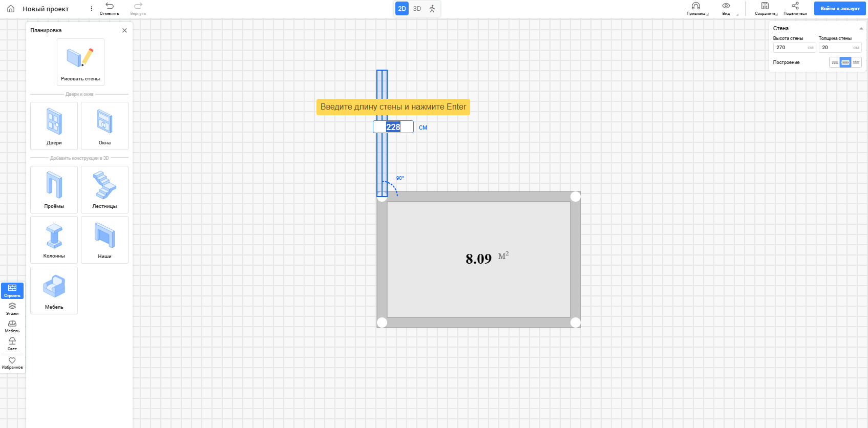
Task: Click the wall length input showing 228
Action: 393,127
